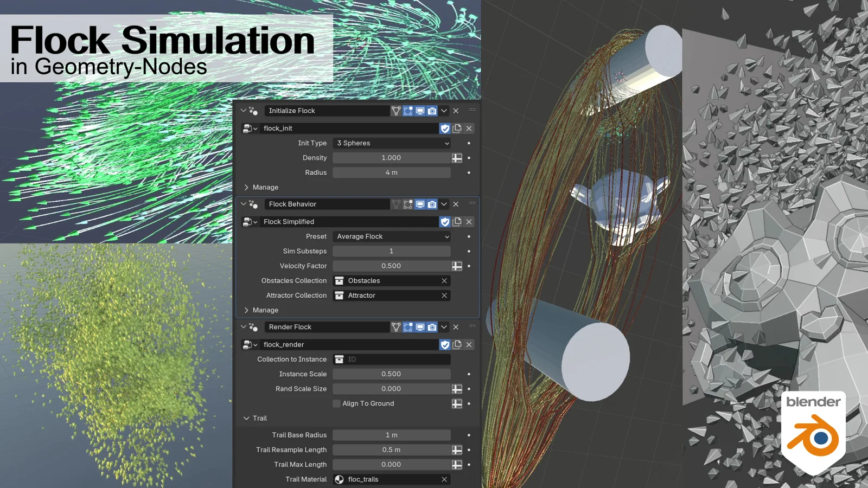Viewport: 868px width, 488px height.
Task: Duplicate the Flock Simplified node group
Action: tap(457, 222)
